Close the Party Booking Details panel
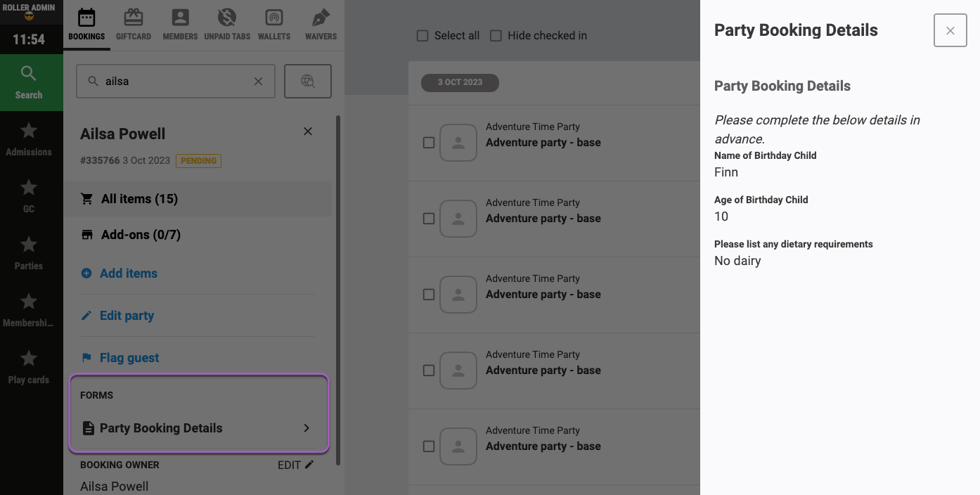 pyautogui.click(x=950, y=30)
